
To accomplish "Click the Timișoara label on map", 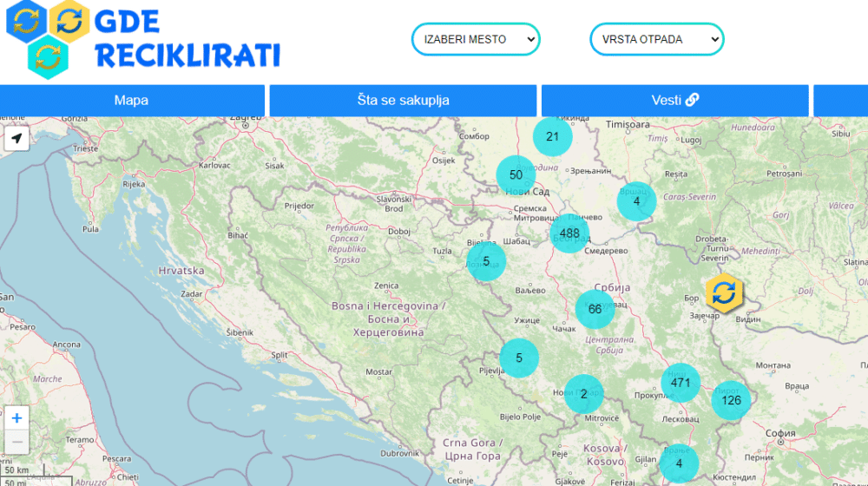I will [x=628, y=125].
